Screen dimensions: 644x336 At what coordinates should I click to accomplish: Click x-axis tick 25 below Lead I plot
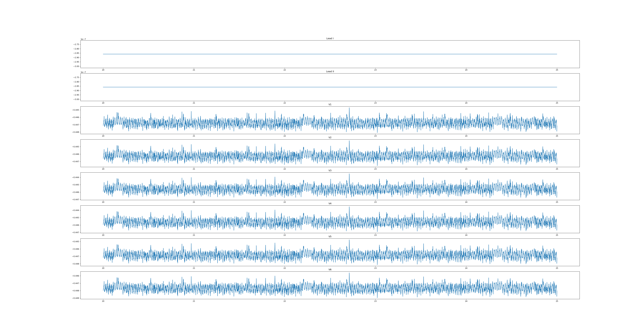[x=557, y=70]
